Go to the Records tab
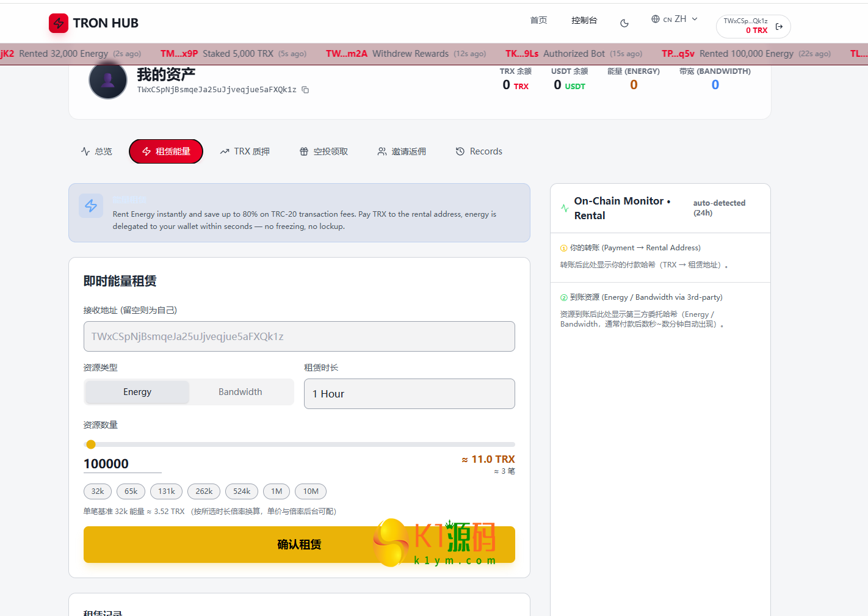This screenshot has width=868, height=616. (479, 151)
